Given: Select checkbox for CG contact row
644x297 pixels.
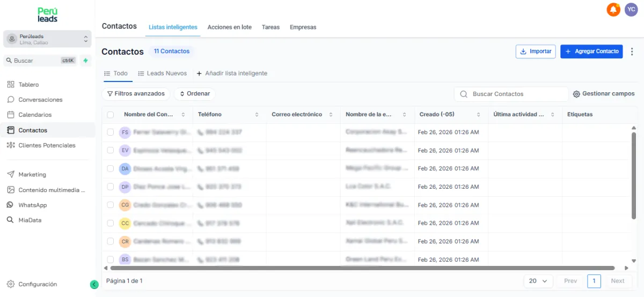Looking at the screenshot, I should click(x=111, y=205).
